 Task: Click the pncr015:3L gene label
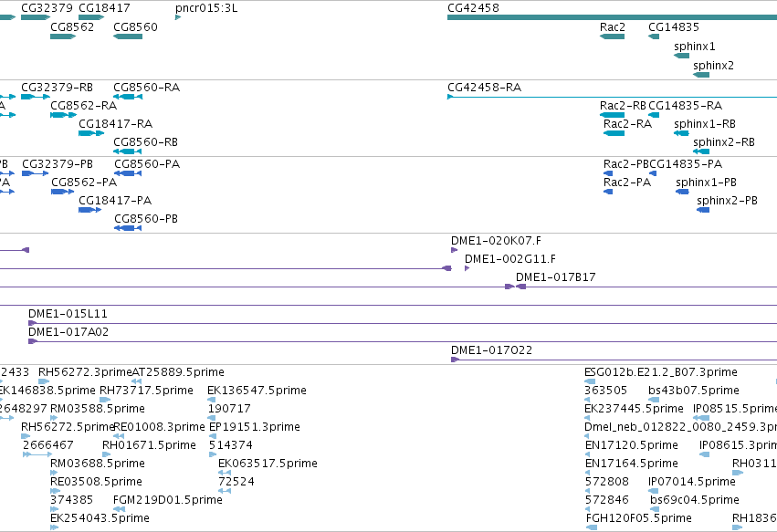coord(206,8)
